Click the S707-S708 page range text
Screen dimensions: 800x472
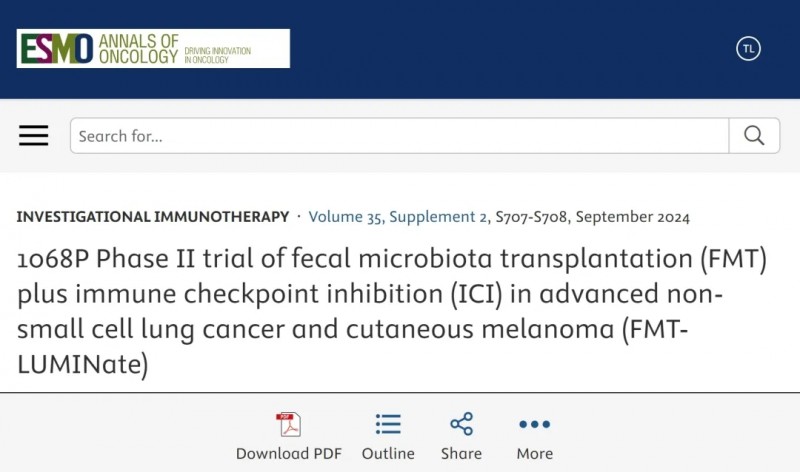(531, 217)
